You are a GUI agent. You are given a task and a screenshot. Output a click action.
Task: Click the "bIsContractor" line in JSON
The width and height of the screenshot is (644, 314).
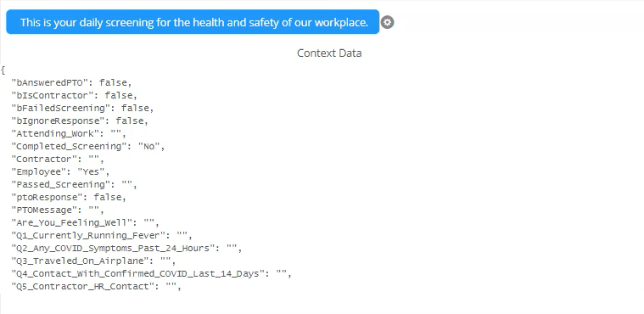click(x=74, y=95)
